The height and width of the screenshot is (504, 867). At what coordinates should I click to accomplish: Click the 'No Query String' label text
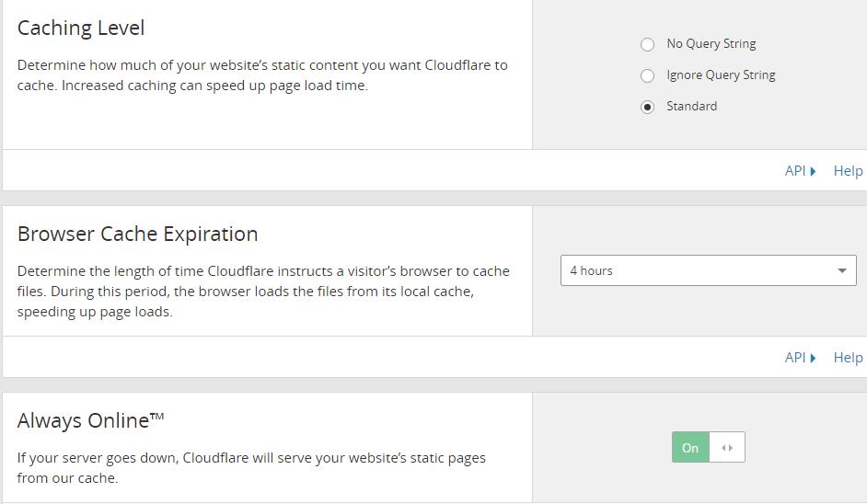711,43
